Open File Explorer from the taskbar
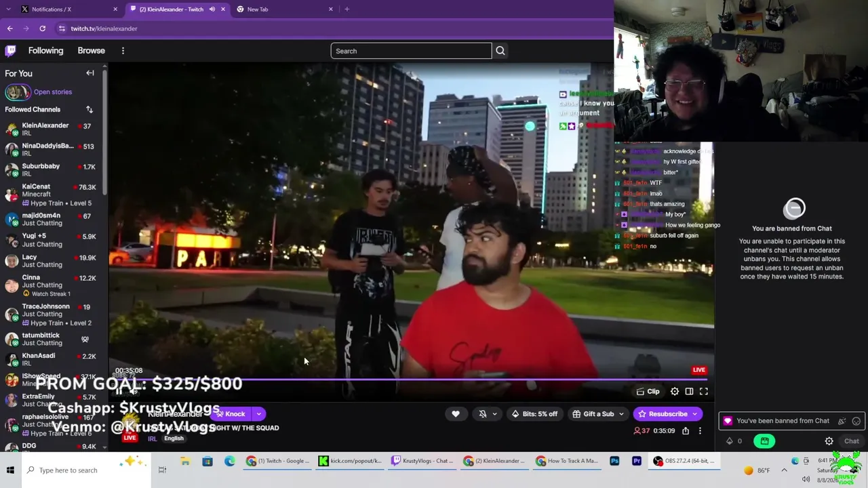The height and width of the screenshot is (488, 868). 184,462
